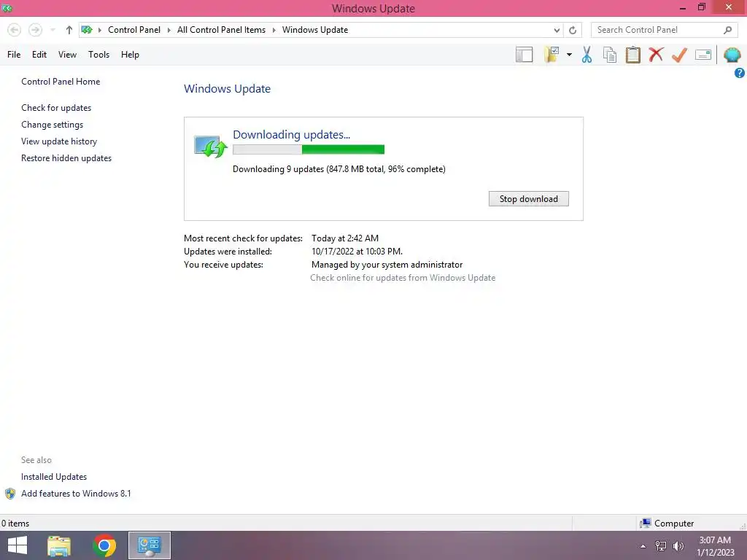Click the Paste clipboard icon

[x=633, y=55]
